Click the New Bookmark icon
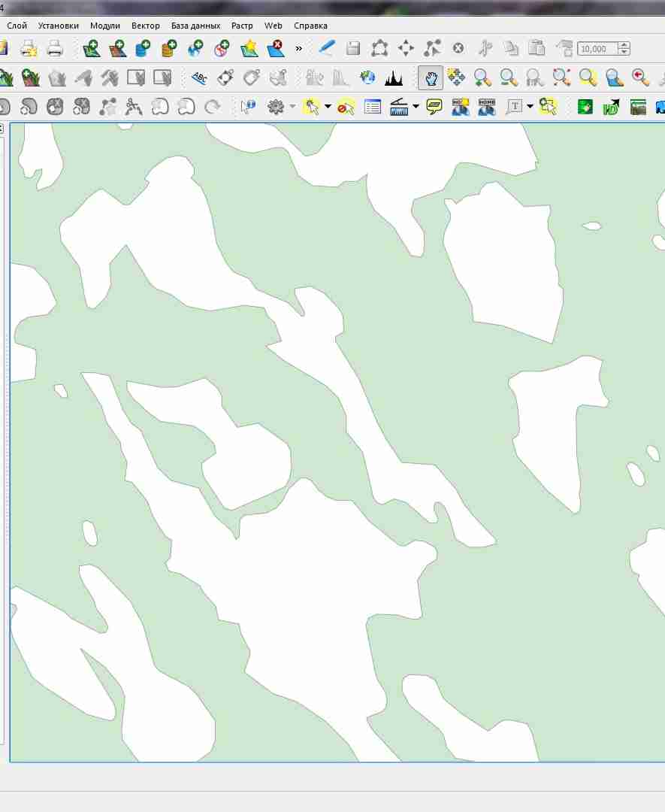 460,108
